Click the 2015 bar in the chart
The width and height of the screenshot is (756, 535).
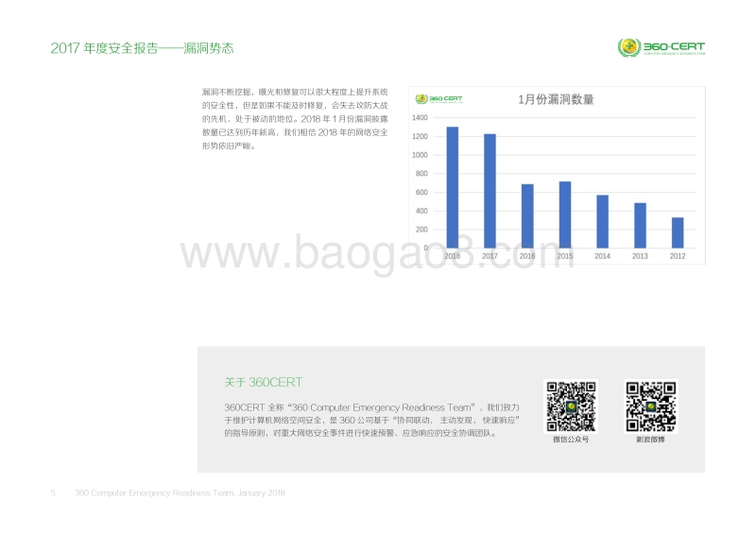click(565, 215)
